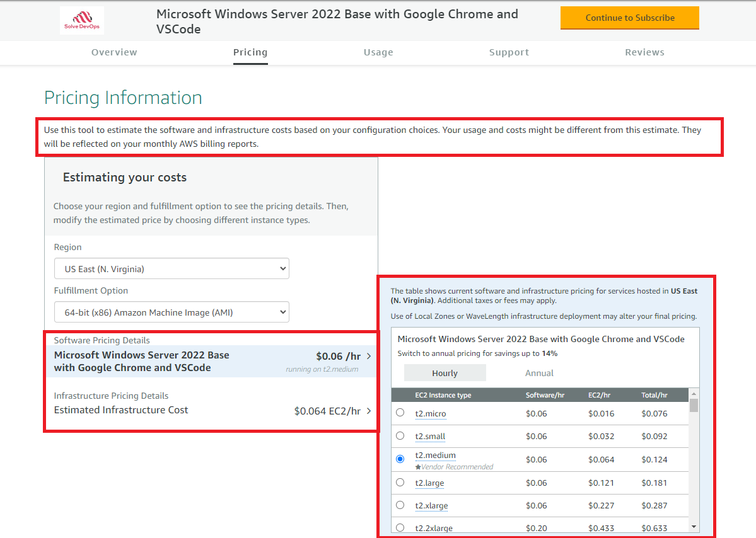Click the t2.micro instance link
Viewport: 756px width, 538px height.
[x=431, y=414]
